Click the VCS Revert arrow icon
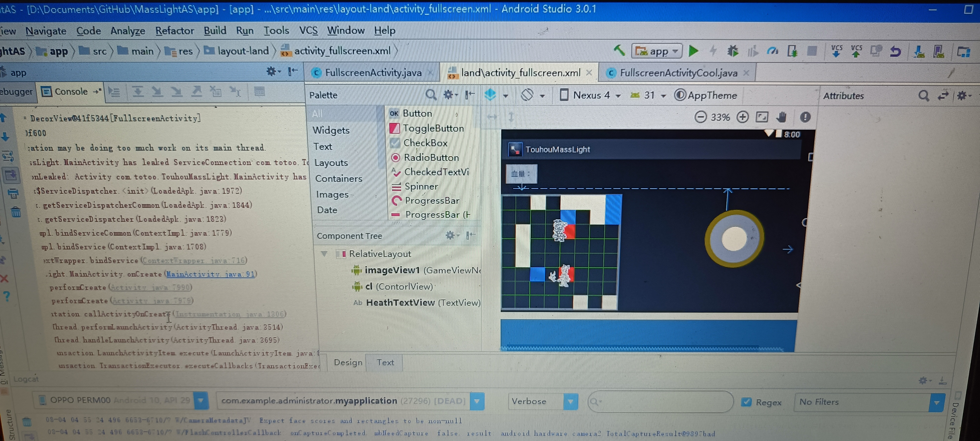Screen dimensions: 980x441 click(895, 51)
